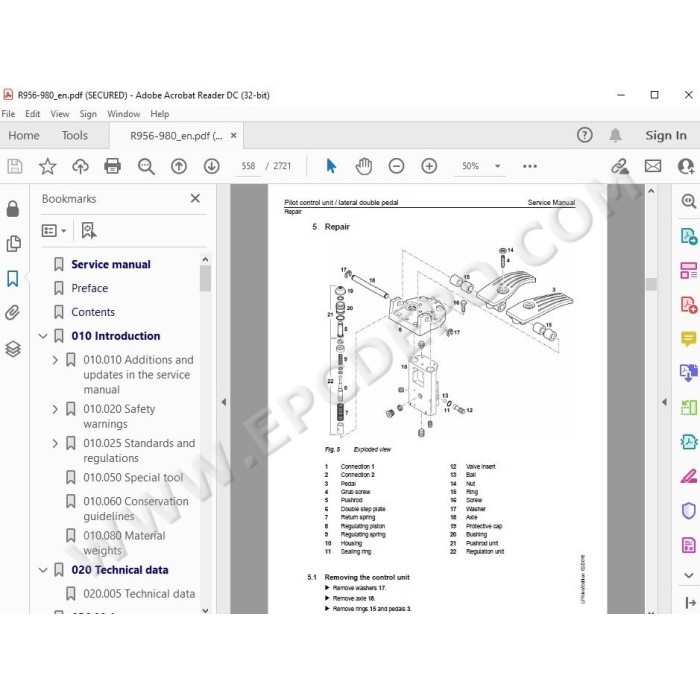Expand the right tools pane arrow
The width and height of the screenshot is (700, 700).
[664, 402]
